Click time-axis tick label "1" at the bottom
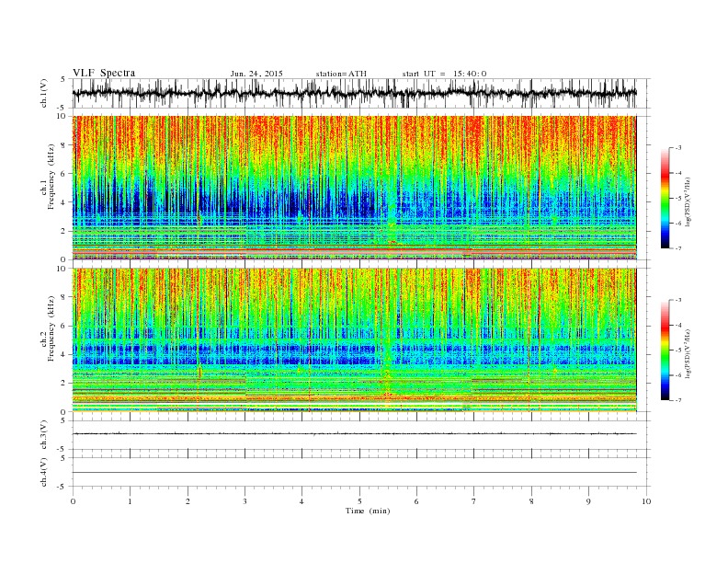The image size is (728, 563). click(x=130, y=501)
